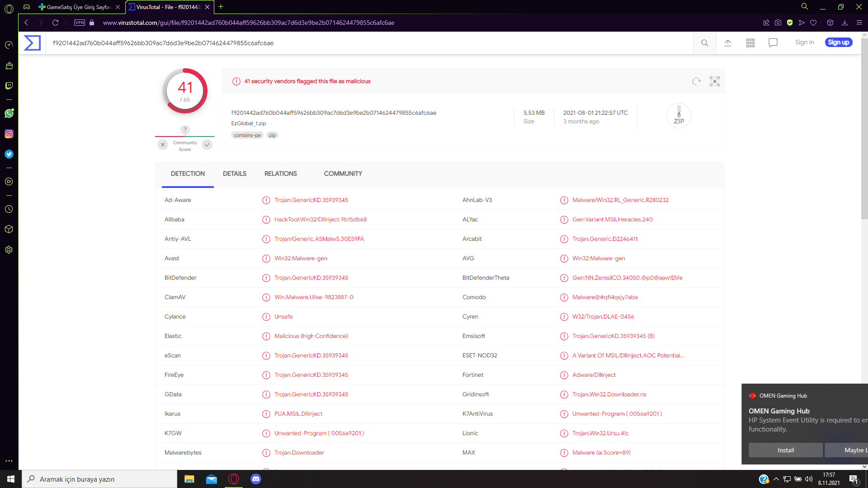Click Install on OMEN Gaming Hub notification
This screenshot has height=488, width=868.
(785, 450)
